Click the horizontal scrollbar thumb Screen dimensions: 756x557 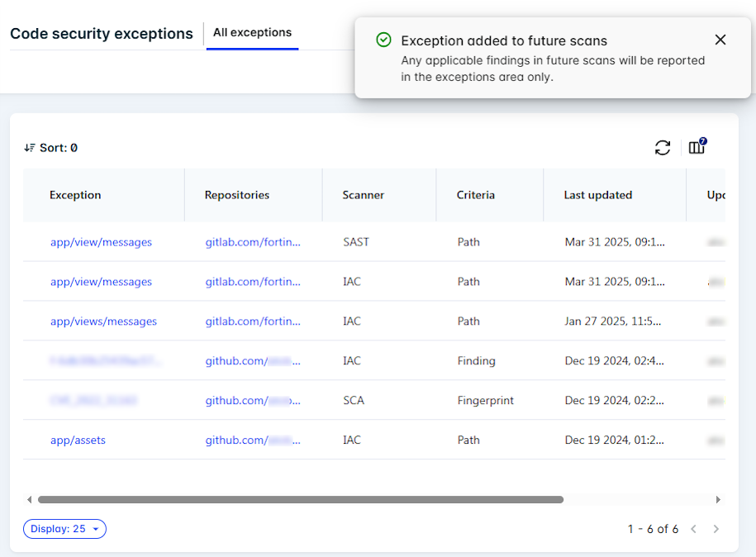point(301,499)
